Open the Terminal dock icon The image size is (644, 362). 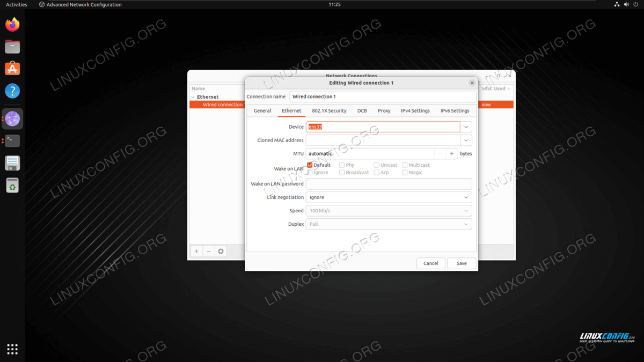click(x=12, y=141)
